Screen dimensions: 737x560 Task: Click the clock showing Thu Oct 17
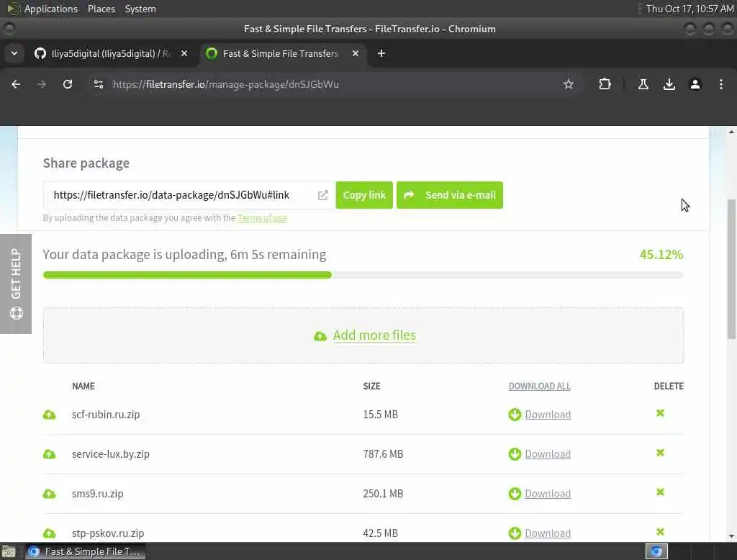(689, 9)
